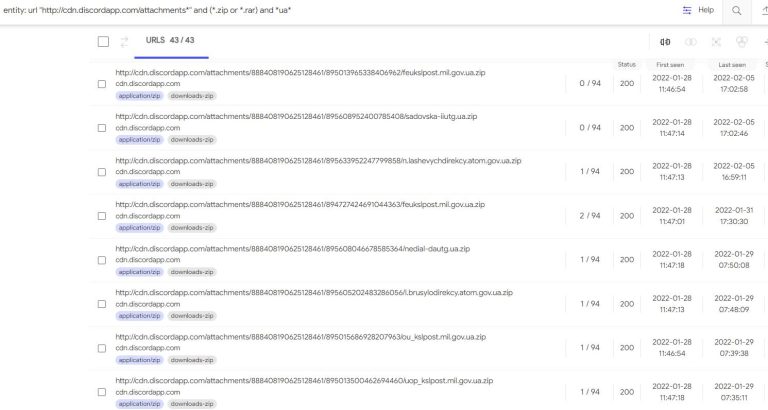
Task: Open the search modifiers sliders icon
Action: click(687, 10)
